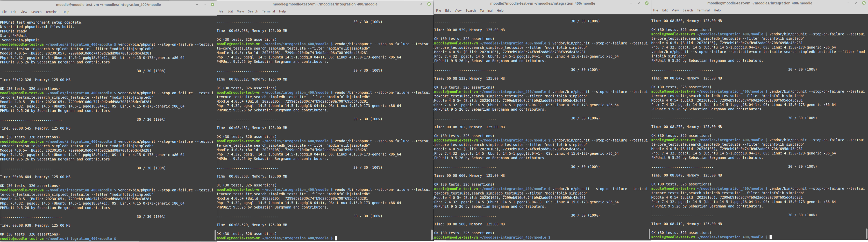Open View menu in leftmost terminal window
This screenshot has height=242, width=868.
coord(24,12)
